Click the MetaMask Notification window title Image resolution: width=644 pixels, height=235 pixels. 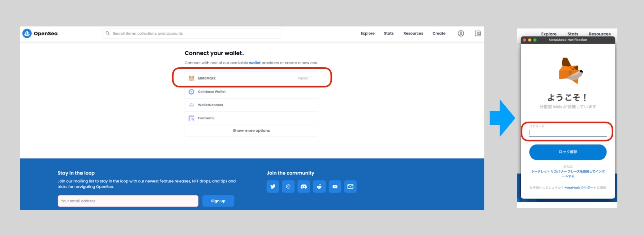(568, 40)
